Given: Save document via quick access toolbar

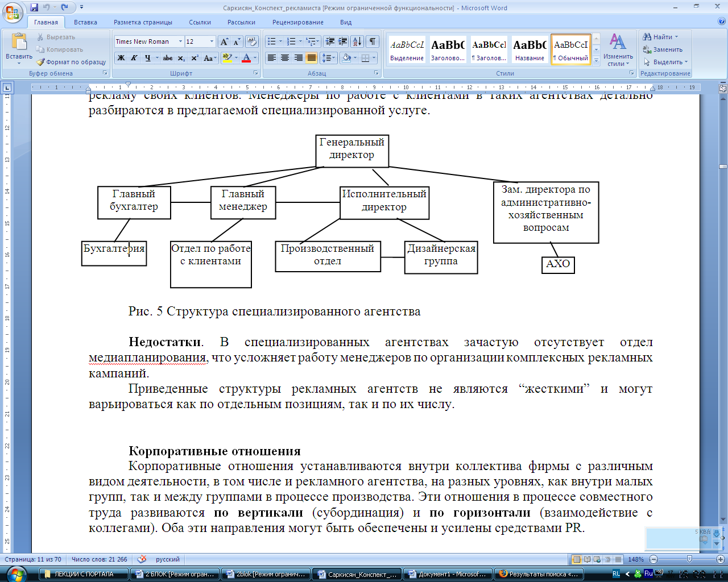Looking at the screenshot, I should tap(34, 7).
